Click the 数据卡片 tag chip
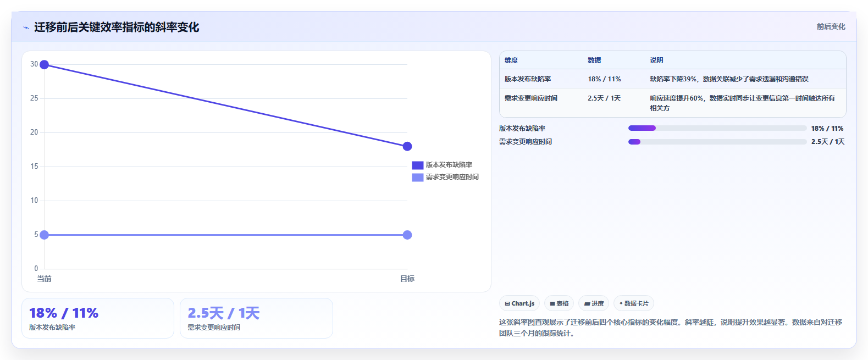Viewport: 868px width, 360px height. coord(634,303)
